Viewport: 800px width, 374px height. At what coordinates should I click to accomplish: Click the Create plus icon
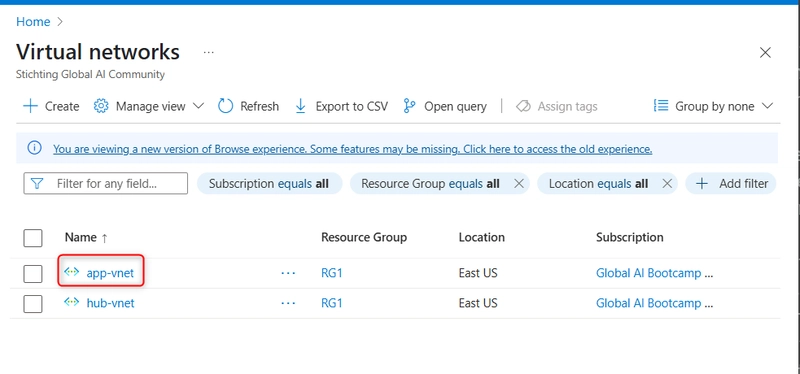pos(31,106)
